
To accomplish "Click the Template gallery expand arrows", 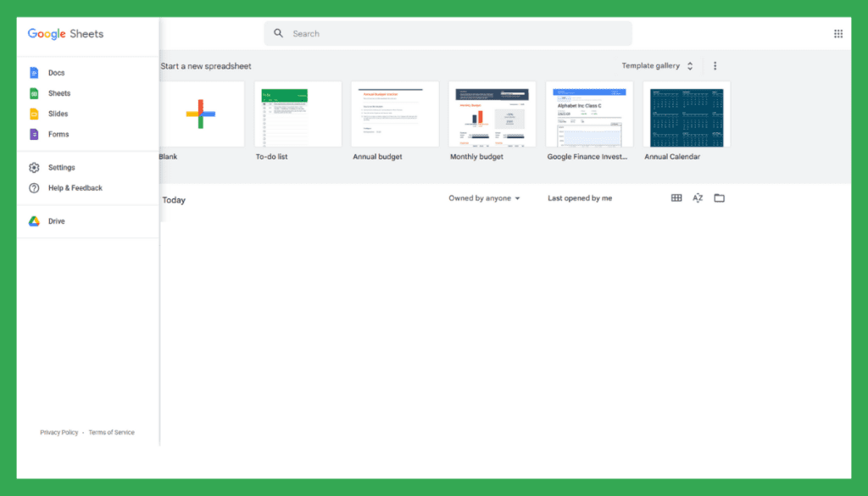I will point(690,66).
